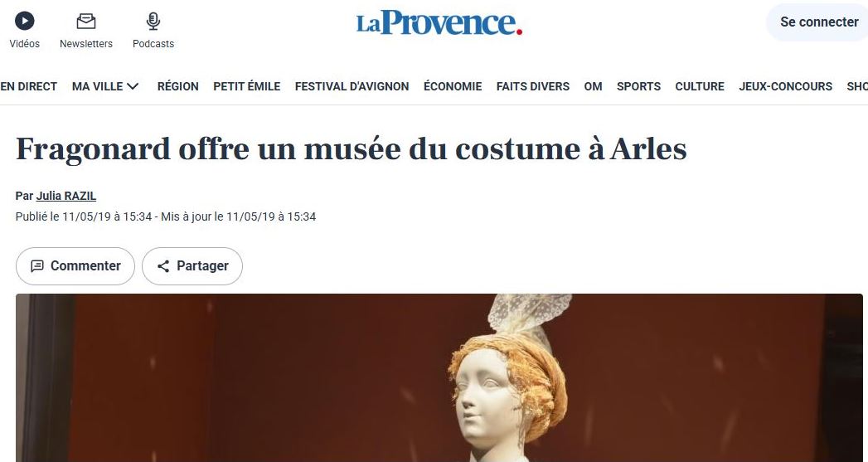Open the Jeux-Concours section

(x=786, y=86)
